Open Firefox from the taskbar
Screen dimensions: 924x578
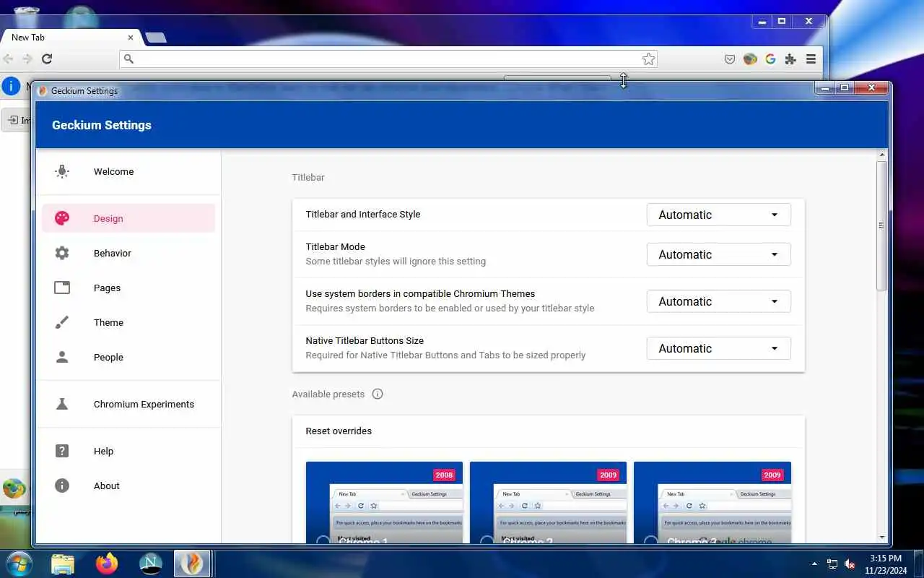tap(107, 564)
